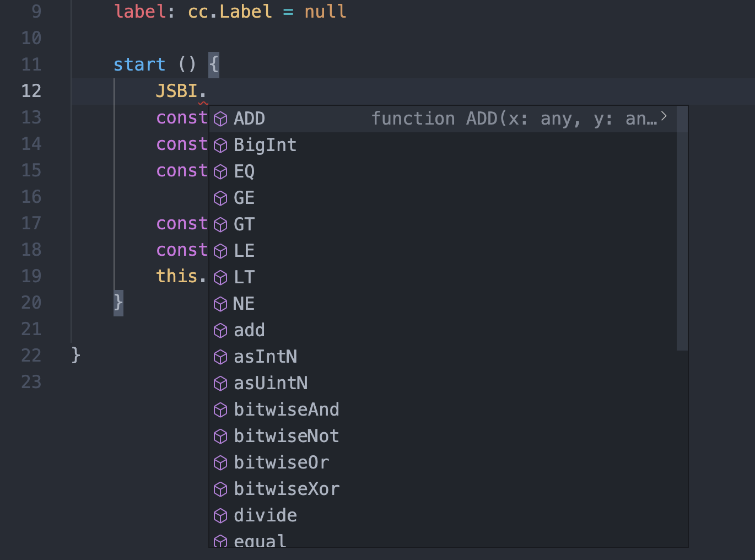
Task: Click the cube icon next to bitwiseAnd
Action: coord(220,410)
